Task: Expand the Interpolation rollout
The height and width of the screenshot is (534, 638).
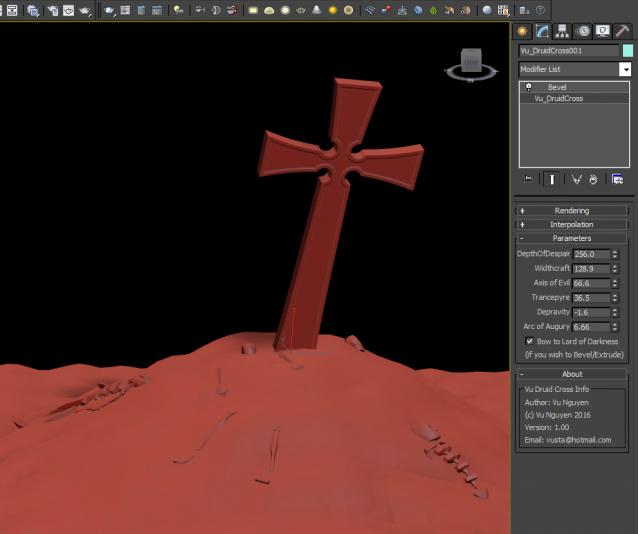Action: coord(572,225)
